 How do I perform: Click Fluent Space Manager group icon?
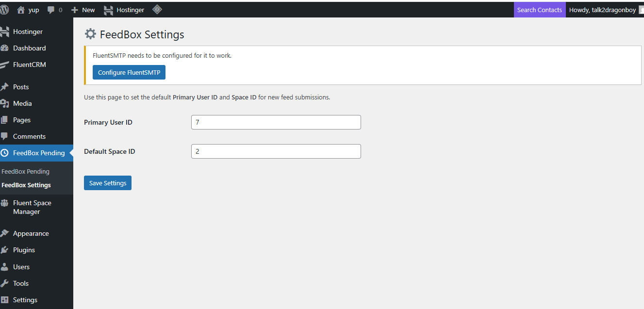(x=4, y=203)
